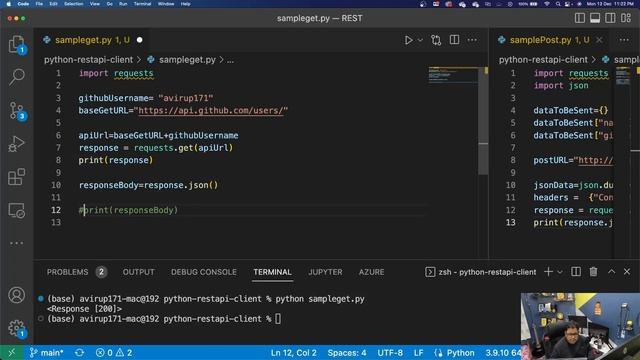Change indentation via Spaces: 4

pos(347,353)
